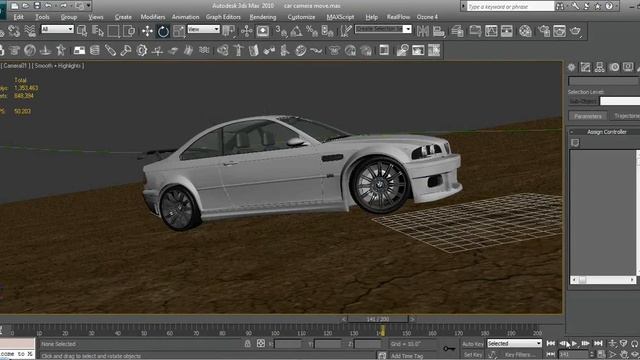This screenshot has height=360, width=640.
Task: Click the Mirror tool icon
Action: pos(423,31)
